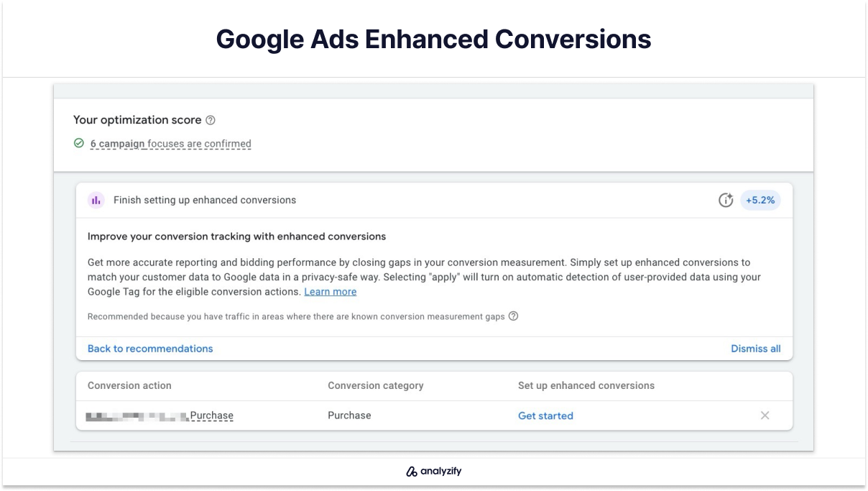Click the Finish setting up enhanced conversions title
The width and height of the screenshot is (868, 491).
coord(205,201)
